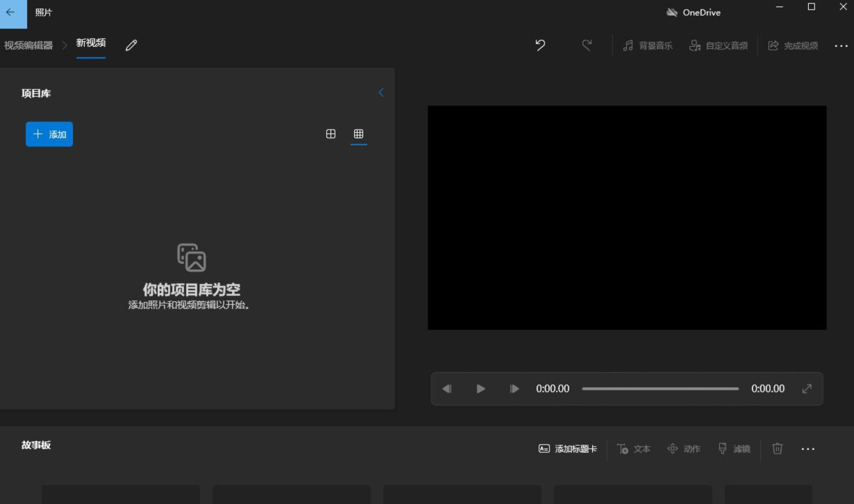
Task: Switch library to medium grid view
Action: click(x=331, y=134)
